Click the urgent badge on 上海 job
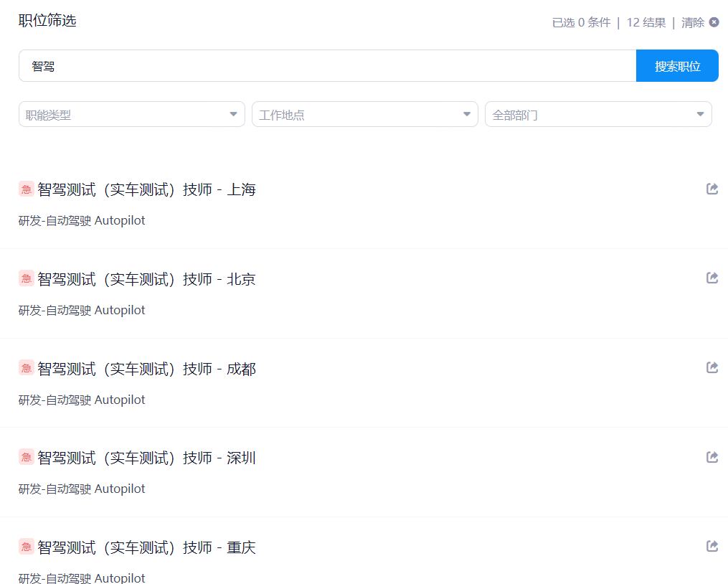The width and height of the screenshot is (728, 584). coord(27,189)
